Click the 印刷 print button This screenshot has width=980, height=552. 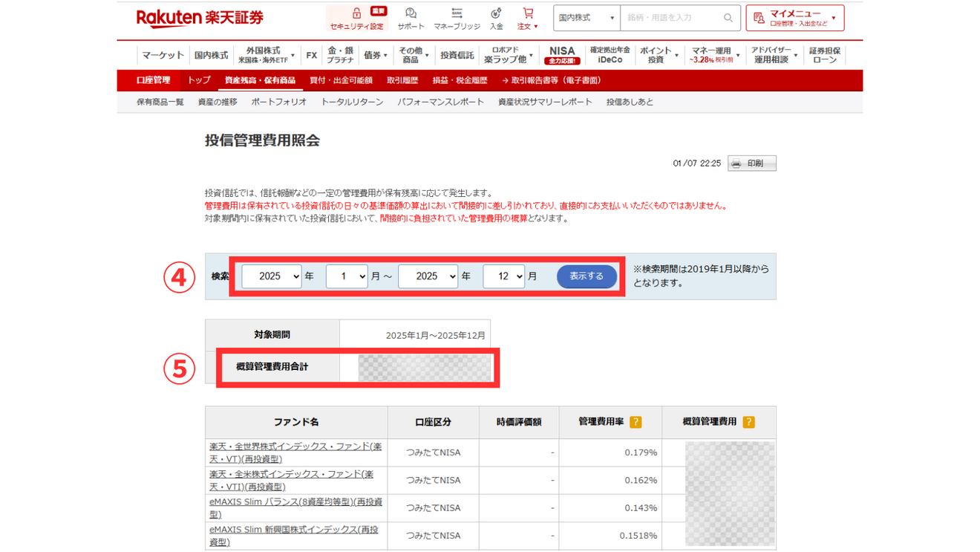pos(751,163)
